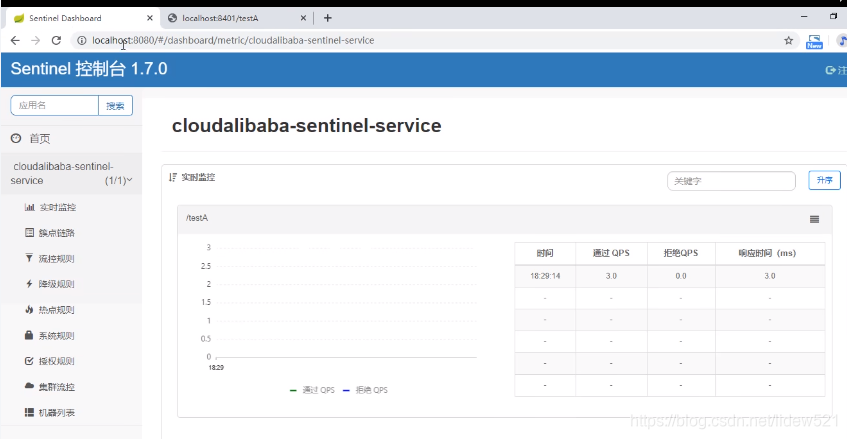Screen dimensions: 847x439
Task: Click the 升序 sort button
Action: [x=824, y=180]
